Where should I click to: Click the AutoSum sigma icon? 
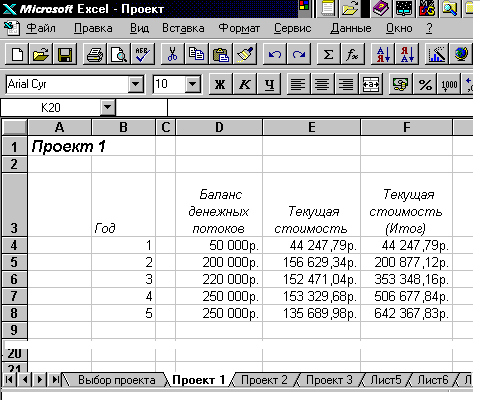click(328, 54)
